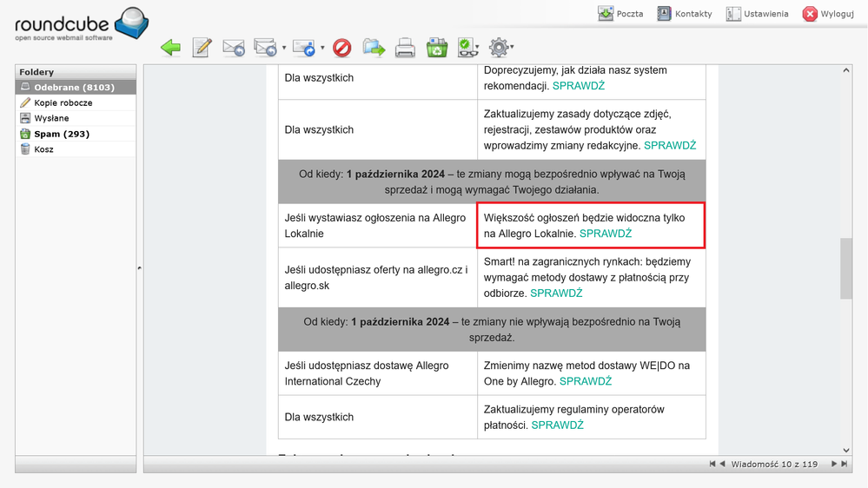Open the mark message menu icon
Image resolution: width=868 pixels, height=488 pixels.
(467, 48)
